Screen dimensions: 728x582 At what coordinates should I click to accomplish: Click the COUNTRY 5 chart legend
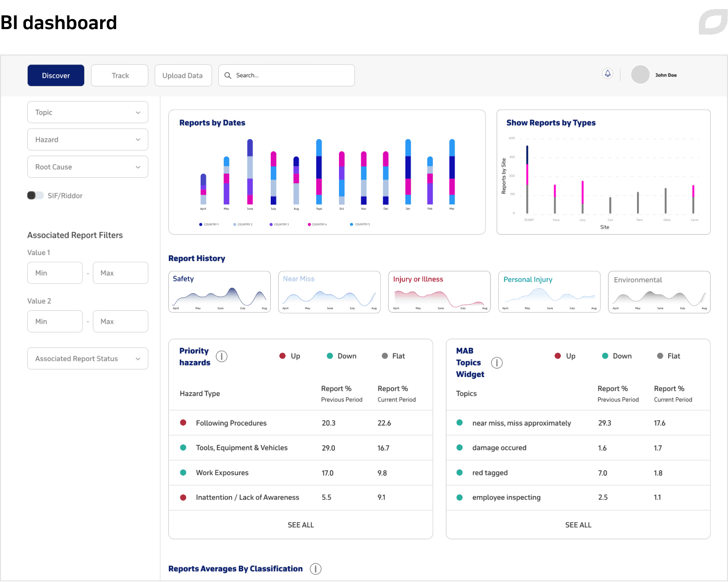tap(360, 224)
